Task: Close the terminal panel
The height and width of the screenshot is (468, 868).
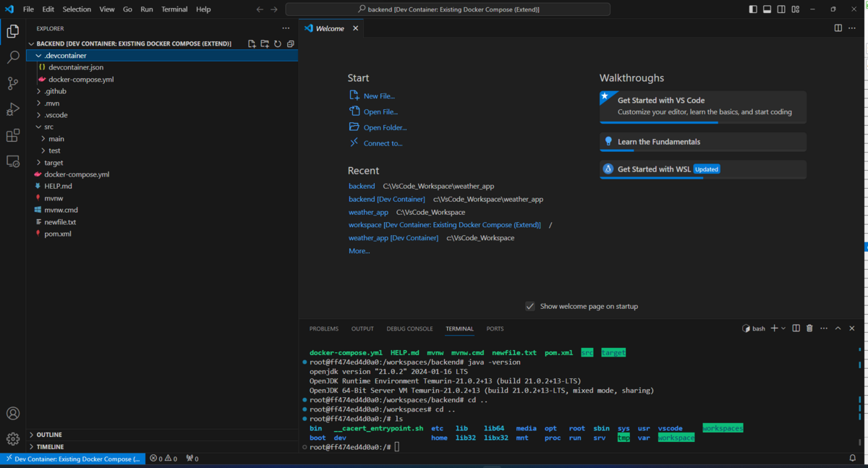Action: tap(852, 328)
